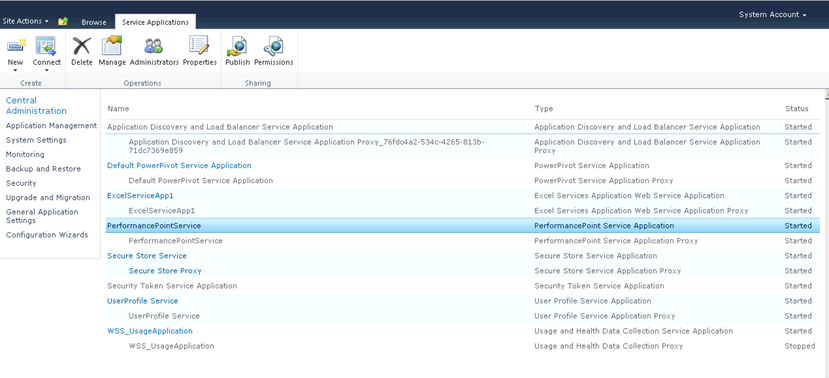Image resolution: width=829 pixels, height=378 pixels.
Task: Open the ExcelServiceApp1 link
Action: [x=140, y=196]
